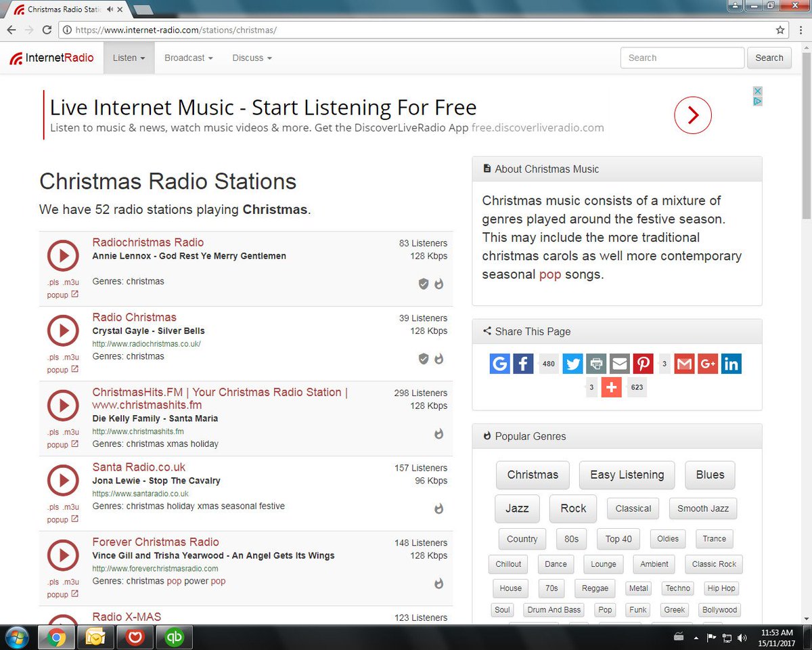Select the Christmas genre button
The height and width of the screenshot is (650, 812).
click(x=533, y=475)
